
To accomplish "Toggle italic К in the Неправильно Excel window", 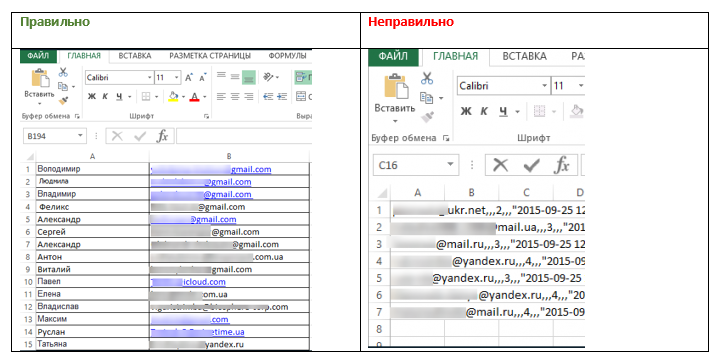I will (484, 111).
